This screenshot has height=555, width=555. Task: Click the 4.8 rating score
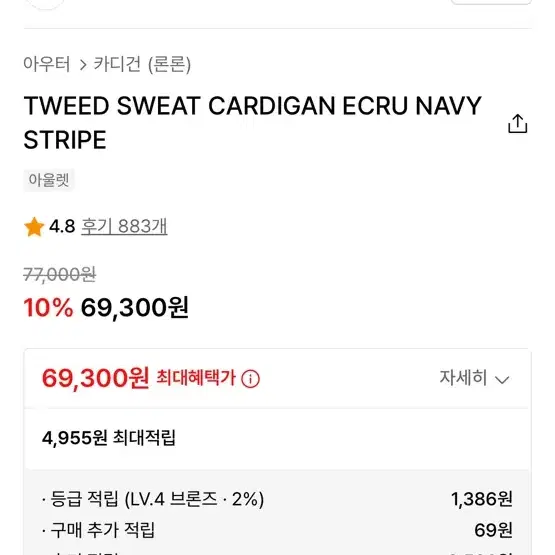[62, 226]
